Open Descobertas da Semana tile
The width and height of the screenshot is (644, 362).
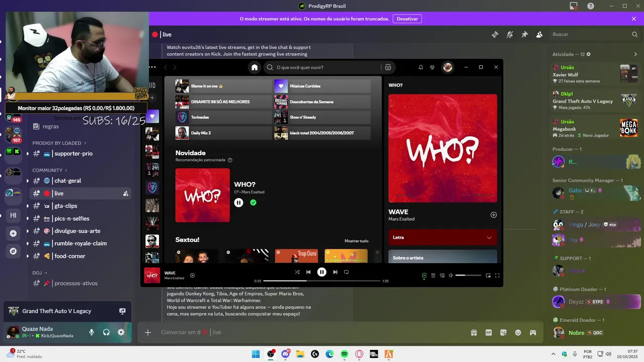(323, 102)
